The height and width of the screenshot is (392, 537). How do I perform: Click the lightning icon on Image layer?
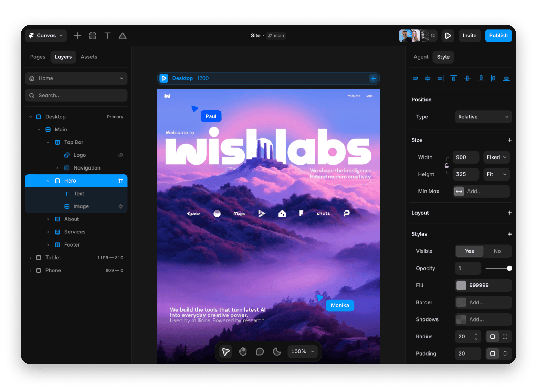pyautogui.click(x=121, y=206)
